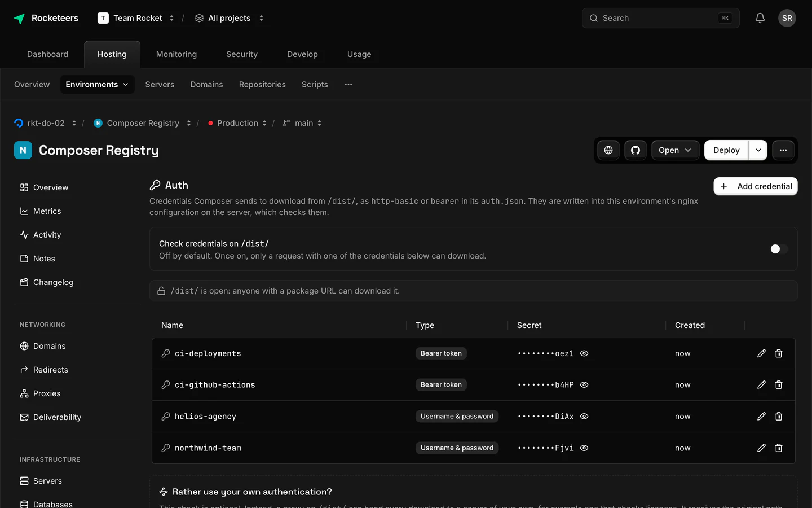The height and width of the screenshot is (508, 812).
Task: Delete the helios-agency credential
Action: pos(779,417)
